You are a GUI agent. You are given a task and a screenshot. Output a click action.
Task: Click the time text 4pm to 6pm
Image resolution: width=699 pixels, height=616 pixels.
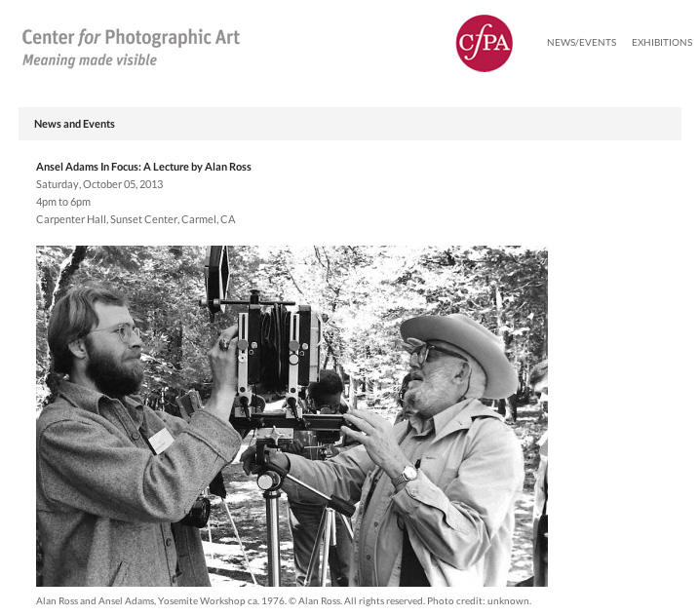tap(63, 202)
